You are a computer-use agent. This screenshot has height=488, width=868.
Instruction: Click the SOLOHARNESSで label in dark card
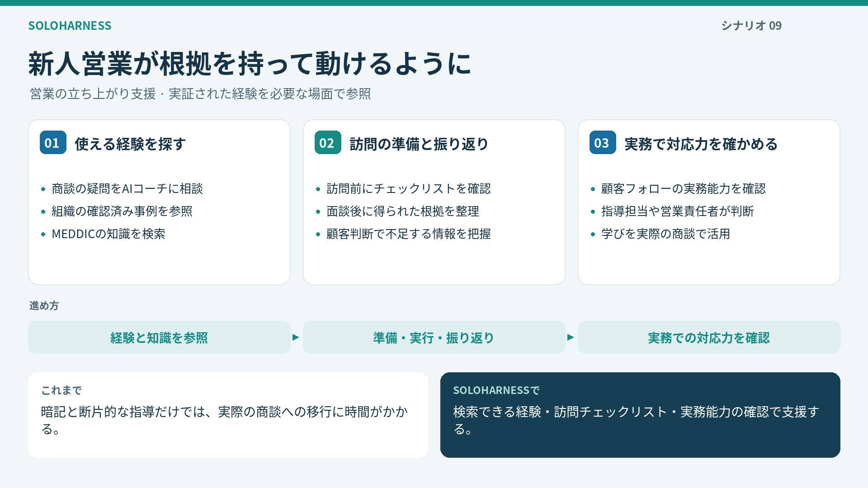pyautogui.click(x=496, y=390)
